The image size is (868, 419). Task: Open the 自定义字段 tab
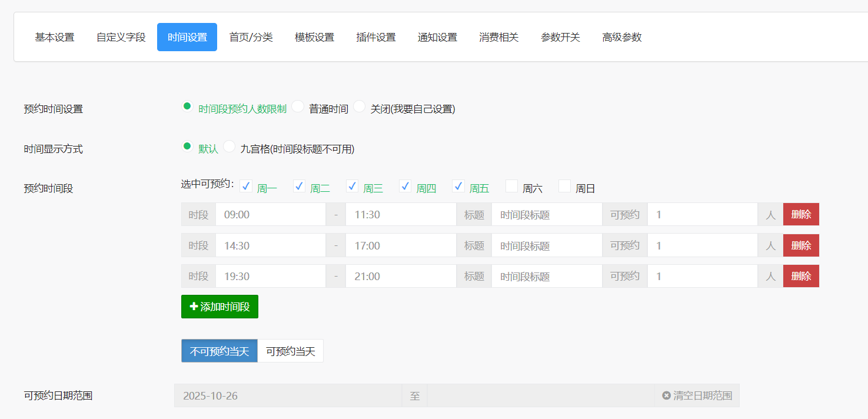click(121, 37)
